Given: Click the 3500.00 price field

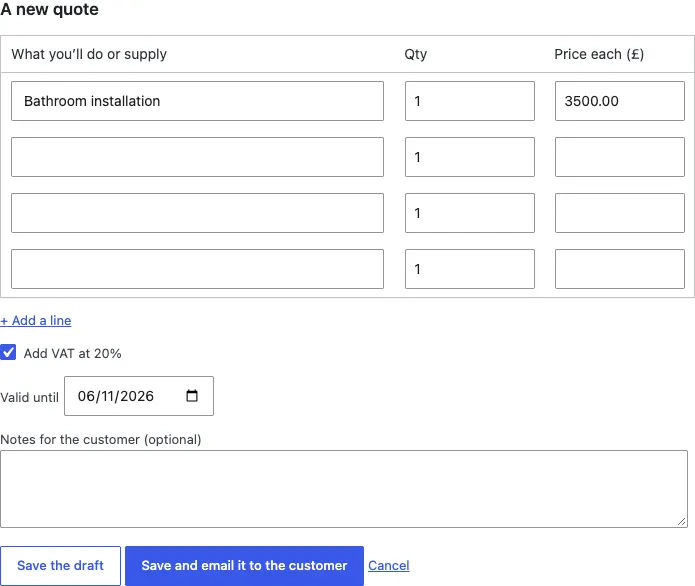Looking at the screenshot, I should [x=620, y=101].
